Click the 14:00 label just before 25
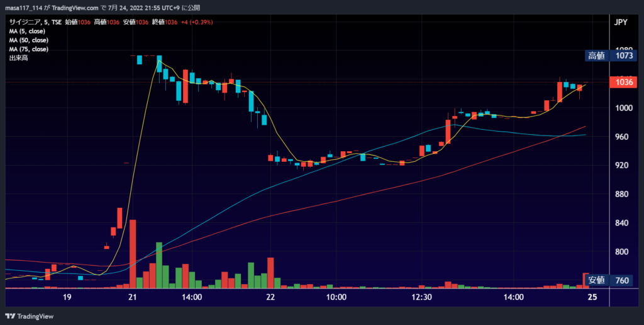Image resolution: width=644 pixels, height=325 pixels. coord(514,298)
